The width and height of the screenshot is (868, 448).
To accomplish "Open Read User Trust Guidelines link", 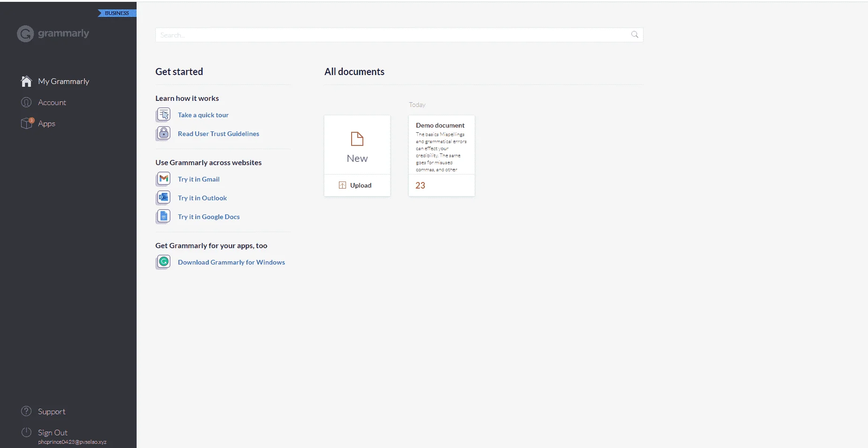I will (218, 134).
